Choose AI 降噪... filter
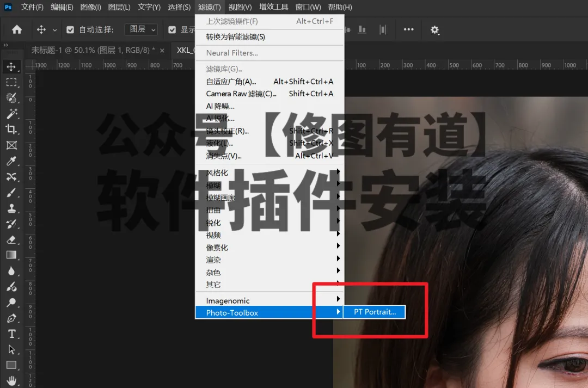This screenshot has height=388, width=588. (x=269, y=106)
